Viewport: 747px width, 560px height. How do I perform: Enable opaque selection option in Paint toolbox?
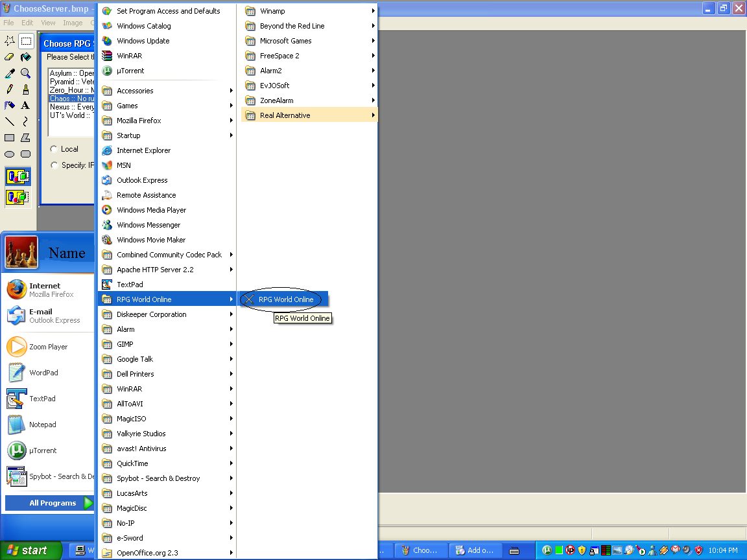point(18,177)
